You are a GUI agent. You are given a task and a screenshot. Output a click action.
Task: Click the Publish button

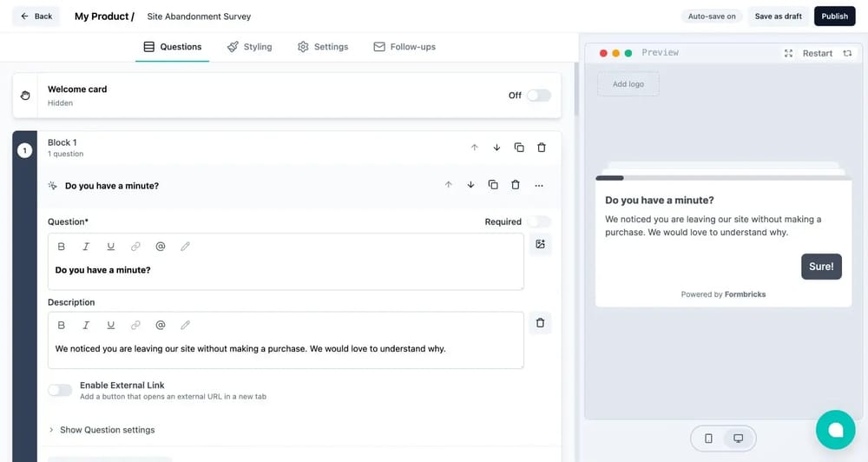pos(834,16)
